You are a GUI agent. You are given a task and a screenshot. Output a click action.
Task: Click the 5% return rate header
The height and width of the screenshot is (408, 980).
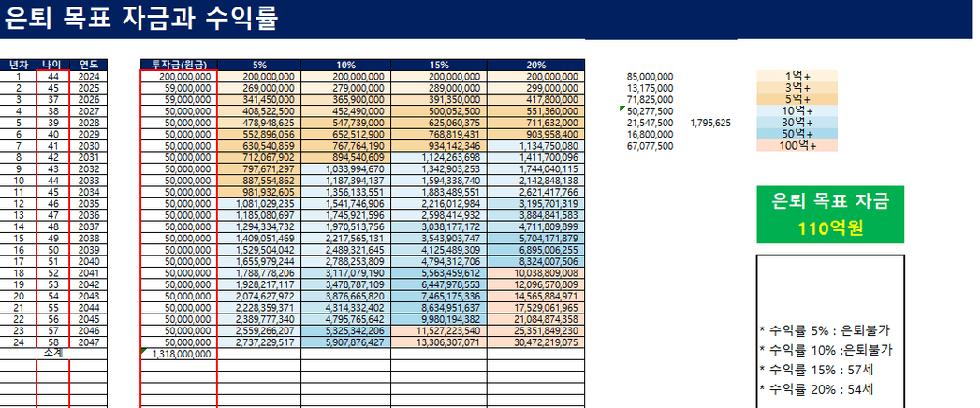[258, 65]
